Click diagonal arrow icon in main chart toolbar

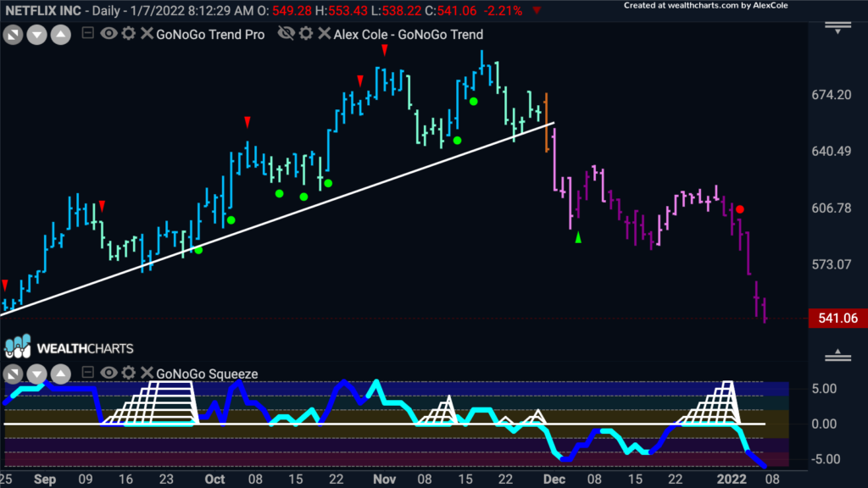(x=13, y=35)
